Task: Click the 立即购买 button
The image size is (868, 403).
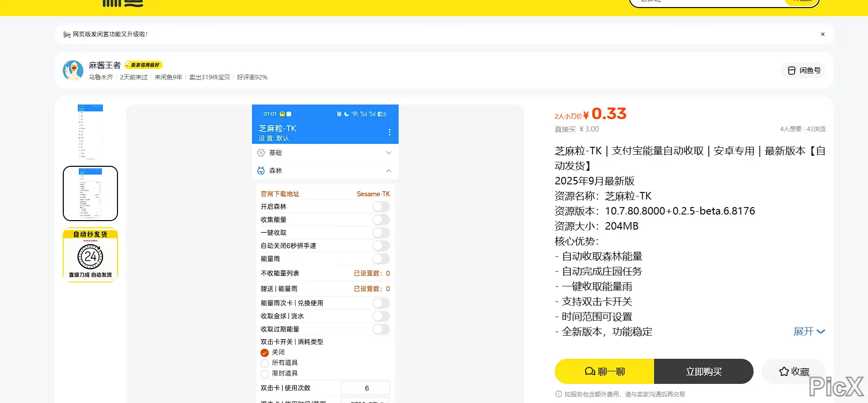Action: pyautogui.click(x=704, y=371)
